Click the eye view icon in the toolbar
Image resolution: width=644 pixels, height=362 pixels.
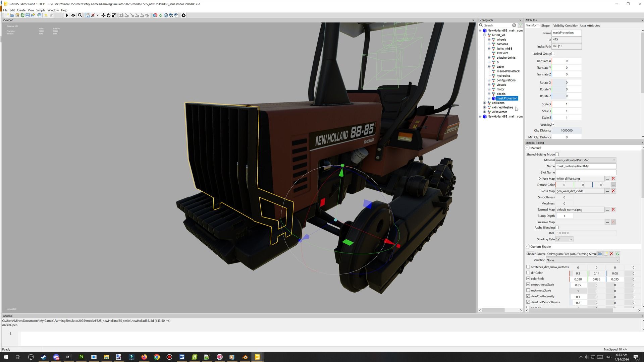(73, 15)
